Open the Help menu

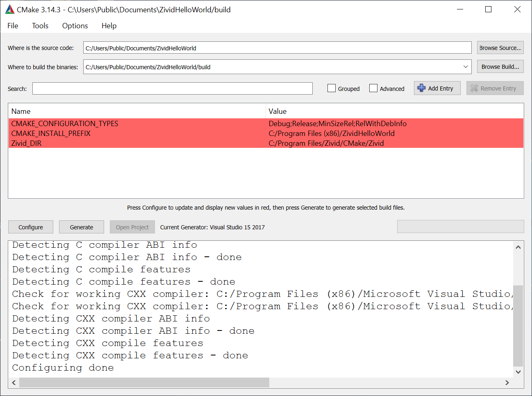(109, 26)
